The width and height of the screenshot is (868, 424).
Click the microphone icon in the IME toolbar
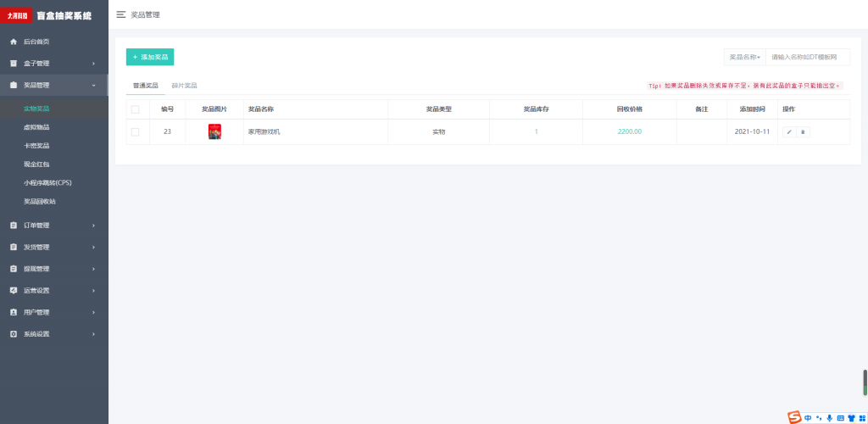pos(829,418)
